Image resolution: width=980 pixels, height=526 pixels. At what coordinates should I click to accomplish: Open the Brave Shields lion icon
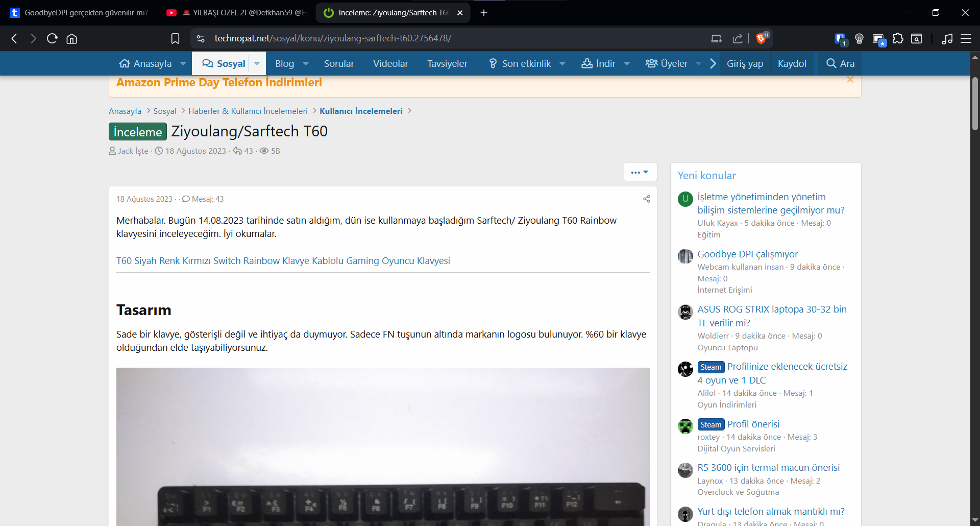point(762,38)
